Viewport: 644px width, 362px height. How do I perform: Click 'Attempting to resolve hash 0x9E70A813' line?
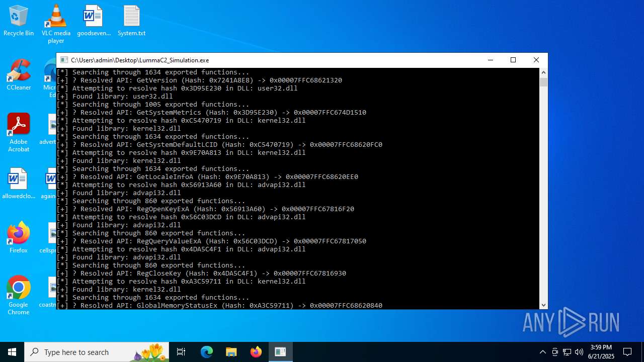tap(181, 152)
